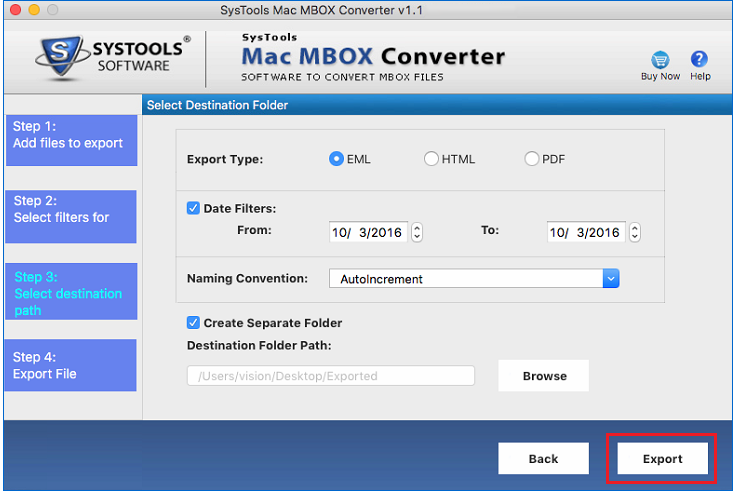736x491 pixels.
Task: Click the Back button
Action: [543, 459]
